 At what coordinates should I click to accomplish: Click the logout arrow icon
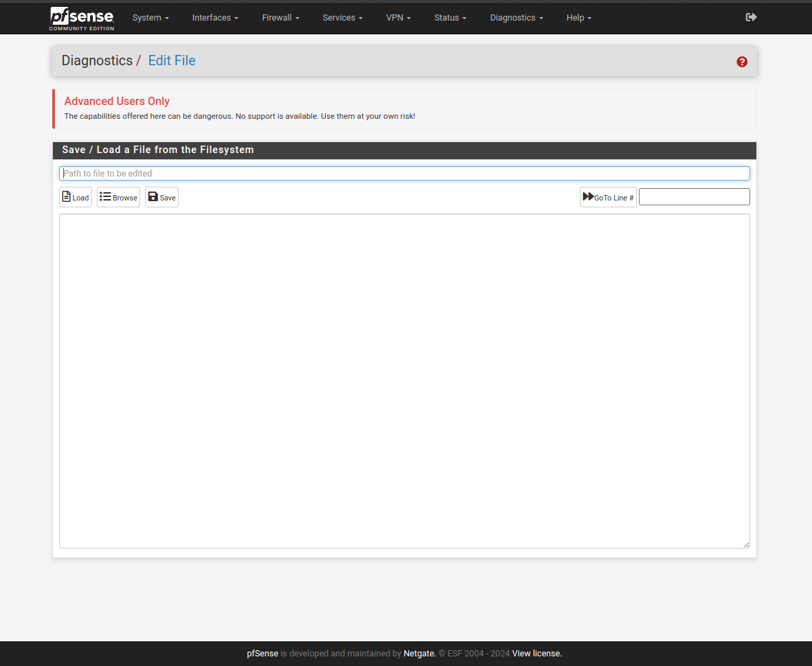point(751,17)
